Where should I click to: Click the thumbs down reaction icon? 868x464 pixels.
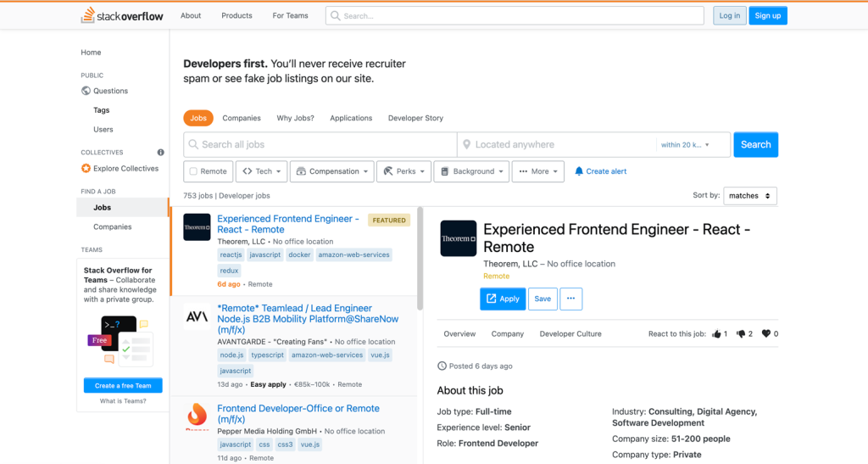pos(741,334)
